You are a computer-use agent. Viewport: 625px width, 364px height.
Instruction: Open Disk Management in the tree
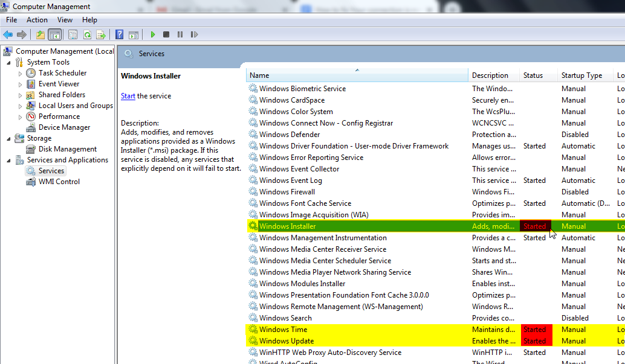(x=67, y=149)
